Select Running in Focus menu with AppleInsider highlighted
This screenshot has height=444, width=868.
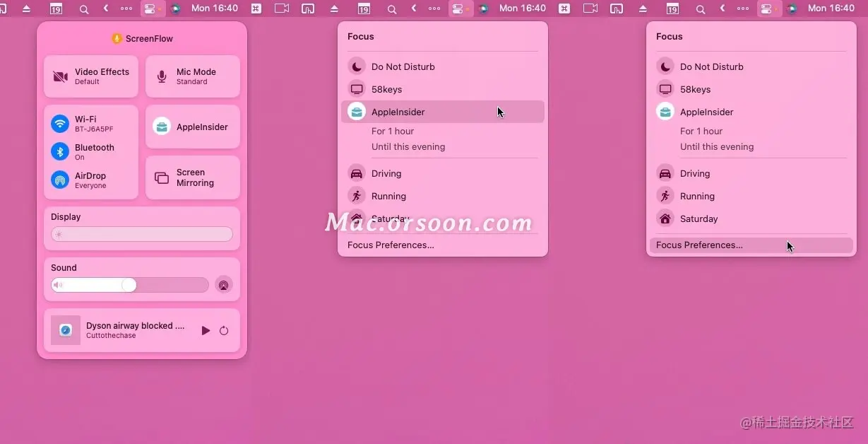(x=443, y=196)
